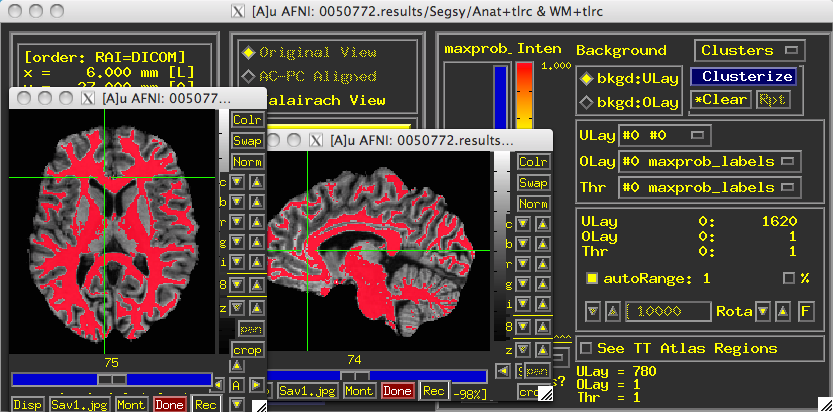Open OLay #0 maxprob_labels dropdown

tap(710, 161)
